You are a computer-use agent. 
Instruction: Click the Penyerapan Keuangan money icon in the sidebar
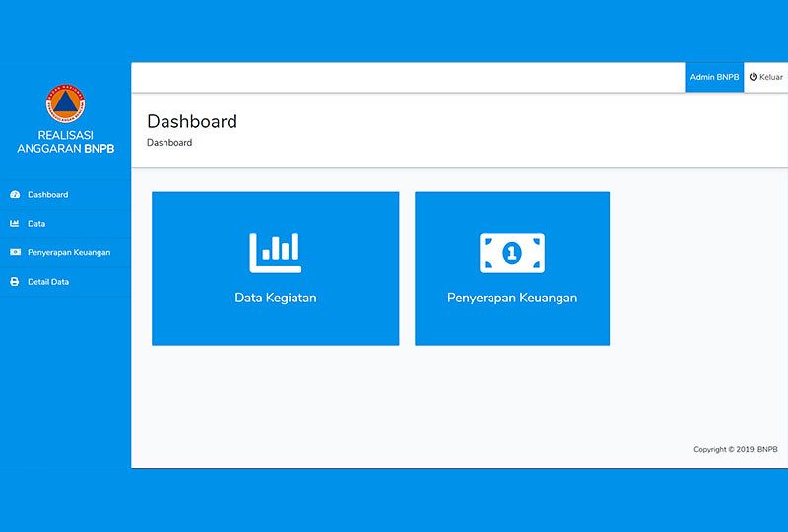click(15, 252)
